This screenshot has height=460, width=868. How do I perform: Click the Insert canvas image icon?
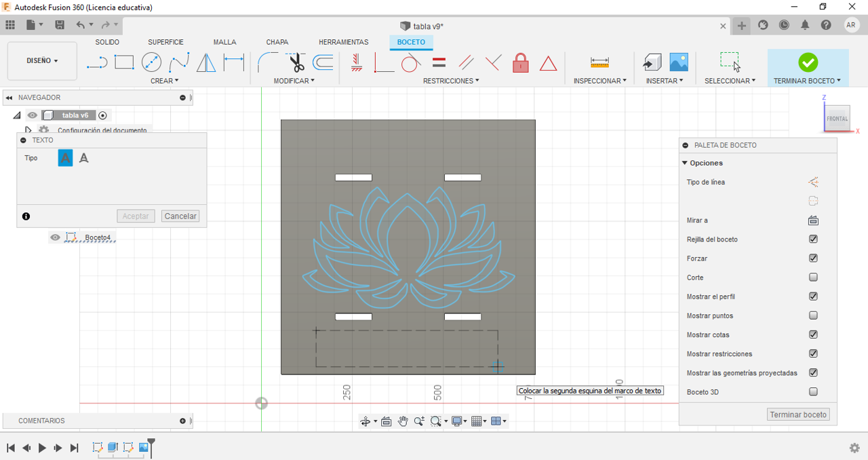coord(679,62)
